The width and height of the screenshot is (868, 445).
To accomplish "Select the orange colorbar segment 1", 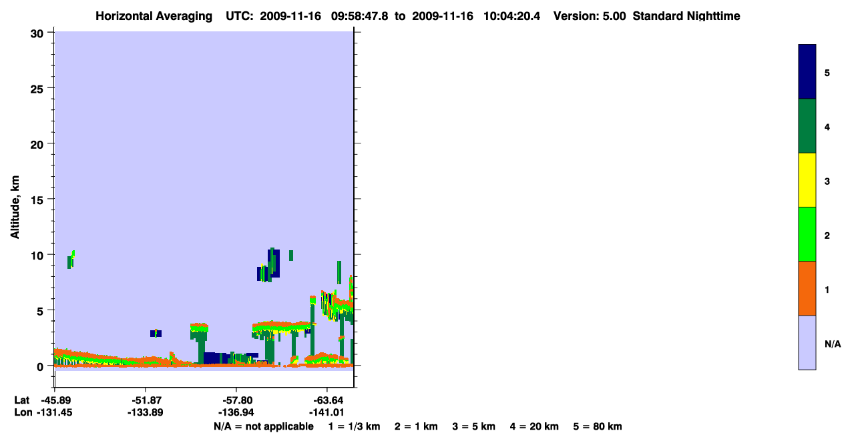I will 807,288.
